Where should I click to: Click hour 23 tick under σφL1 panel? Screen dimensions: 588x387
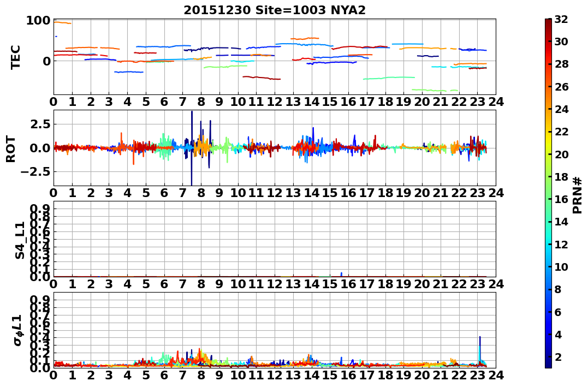(x=477, y=375)
